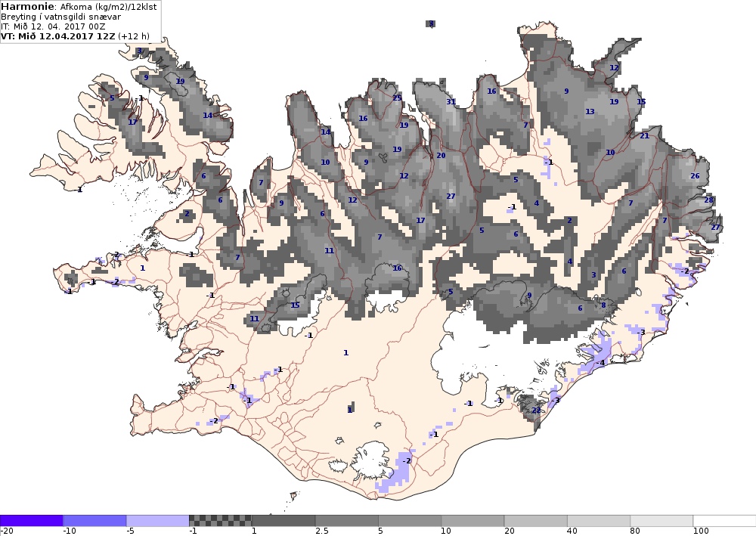Click the 'IT: Mið 12. 04. 2017 00Z' line
This screenshot has height=536, width=756.
53,26
